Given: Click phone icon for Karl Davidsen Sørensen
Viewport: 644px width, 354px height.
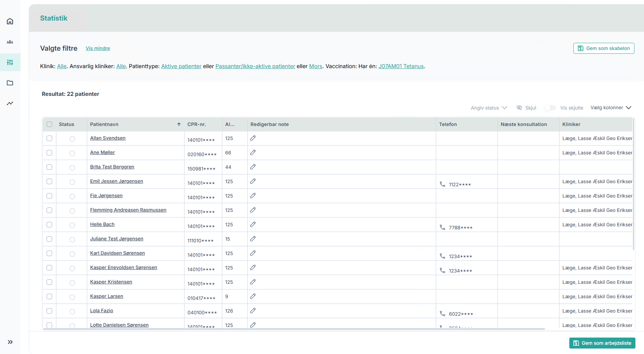Looking at the screenshot, I should point(442,256).
